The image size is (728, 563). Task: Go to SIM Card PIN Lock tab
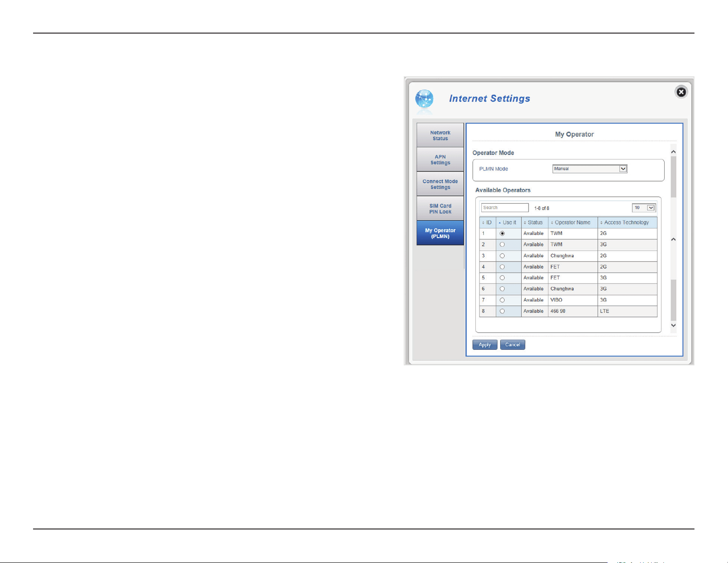440,209
